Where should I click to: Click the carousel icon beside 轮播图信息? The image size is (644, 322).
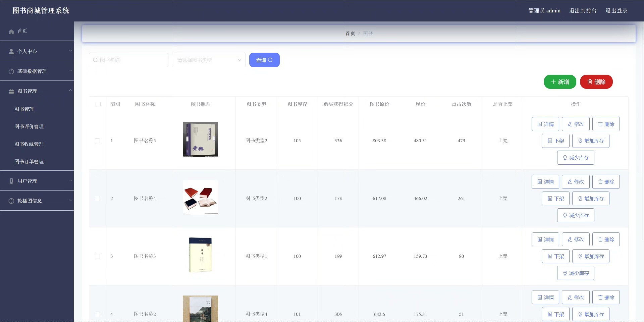point(11,201)
